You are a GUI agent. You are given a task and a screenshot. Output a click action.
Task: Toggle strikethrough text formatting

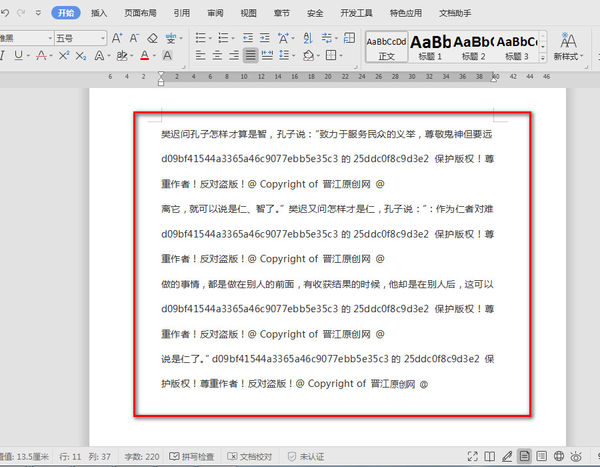click(x=41, y=56)
